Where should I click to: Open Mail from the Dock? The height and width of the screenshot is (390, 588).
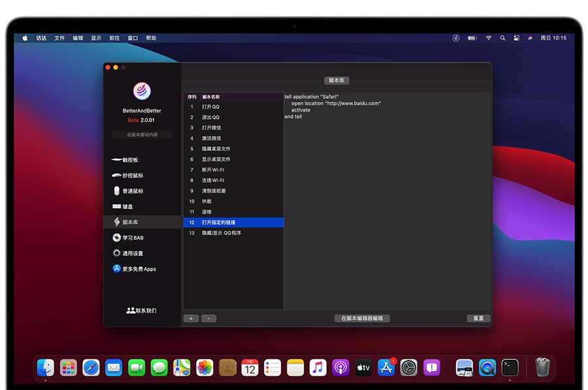(x=114, y=368)
